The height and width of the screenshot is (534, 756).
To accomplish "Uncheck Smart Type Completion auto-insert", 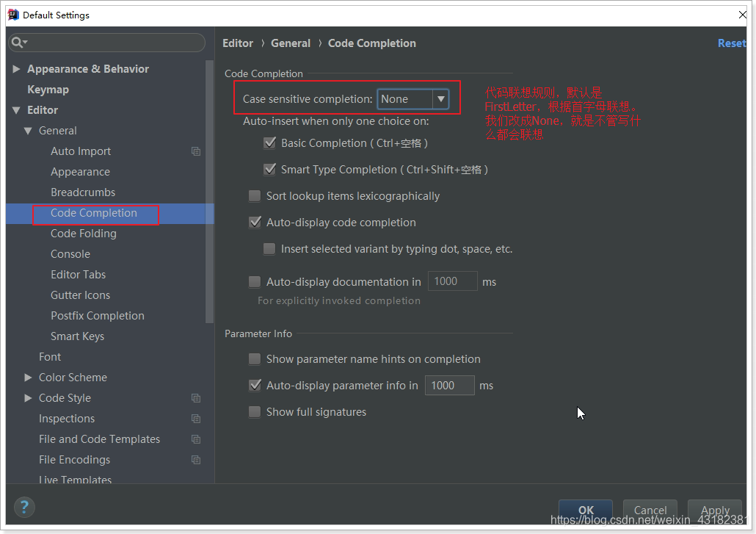I will pos(269,170).
